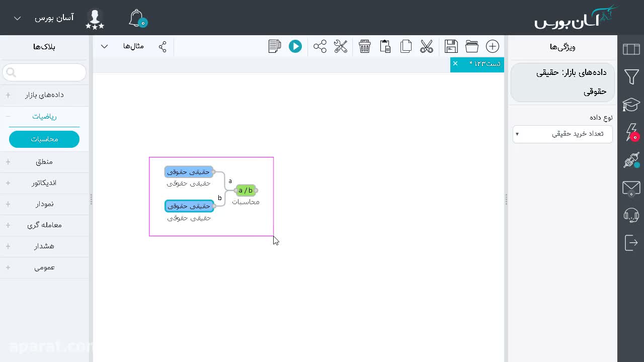644x362 pixels.
Task: Open the wrench and screwdriver settings icon
Action: [341, 46]
